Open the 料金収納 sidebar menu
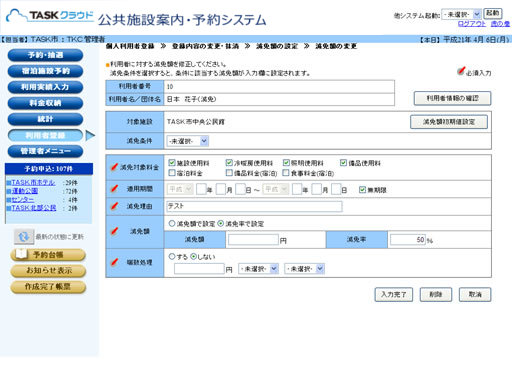This screenshot has width=512, height=384. [45, 103]
